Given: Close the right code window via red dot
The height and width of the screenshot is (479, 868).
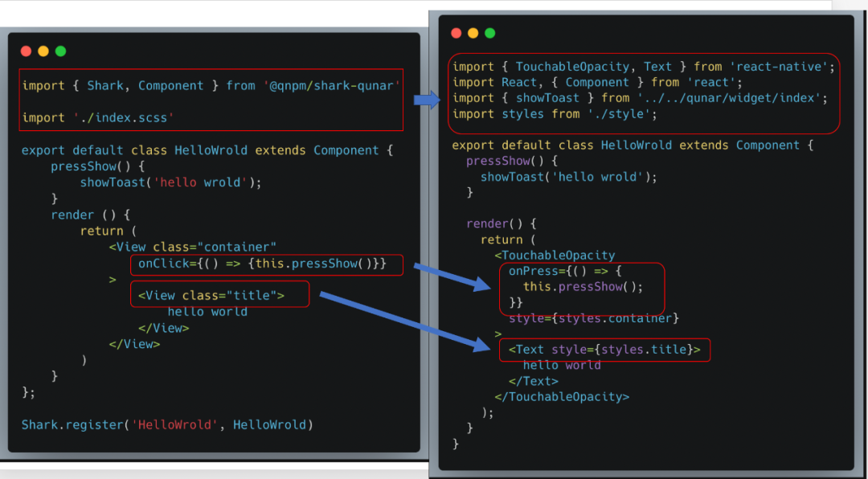Looking at the screenshot, I should click(x=457, y=33).
